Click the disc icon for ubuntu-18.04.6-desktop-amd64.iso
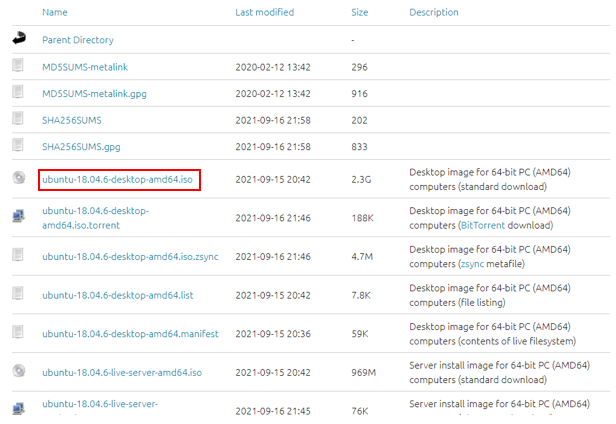Screen dimensions: 616x424 [18, 178]
